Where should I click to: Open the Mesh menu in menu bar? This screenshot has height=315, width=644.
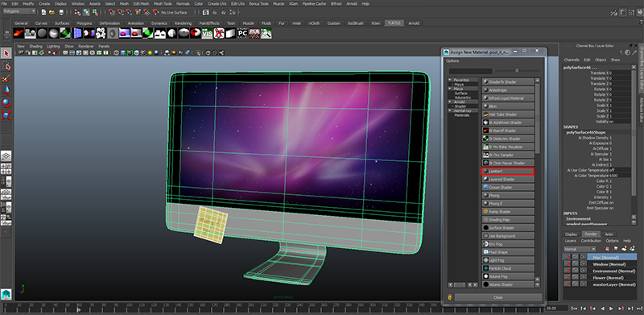tap(124, 3)
